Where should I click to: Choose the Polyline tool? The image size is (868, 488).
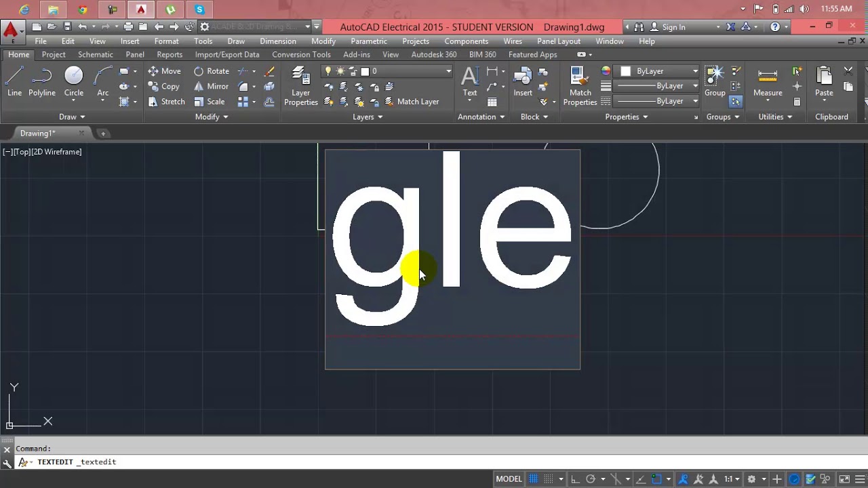pos(42,81)
